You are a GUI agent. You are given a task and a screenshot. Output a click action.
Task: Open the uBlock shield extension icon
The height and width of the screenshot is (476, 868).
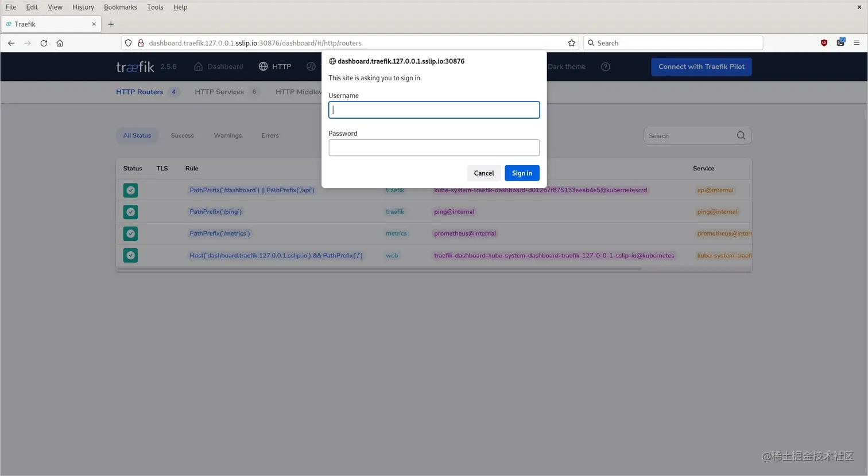click(x=824, y=43)
